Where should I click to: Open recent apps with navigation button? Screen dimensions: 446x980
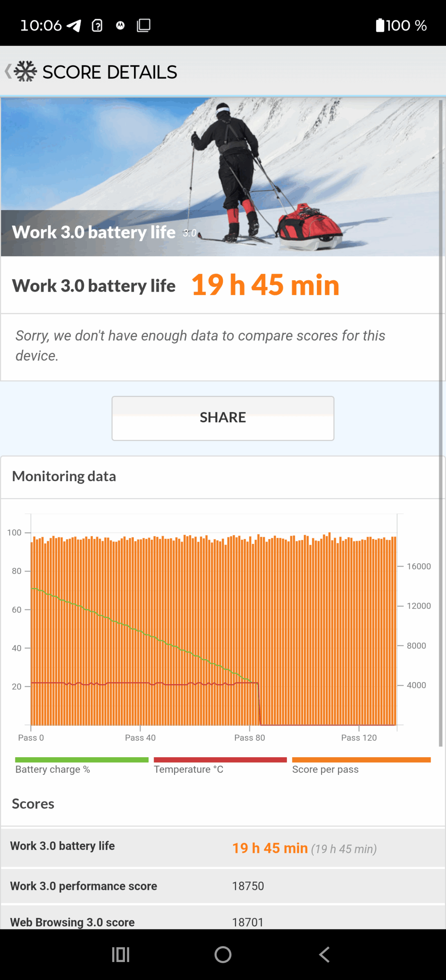pyautogui.click(x=120, y=954)
